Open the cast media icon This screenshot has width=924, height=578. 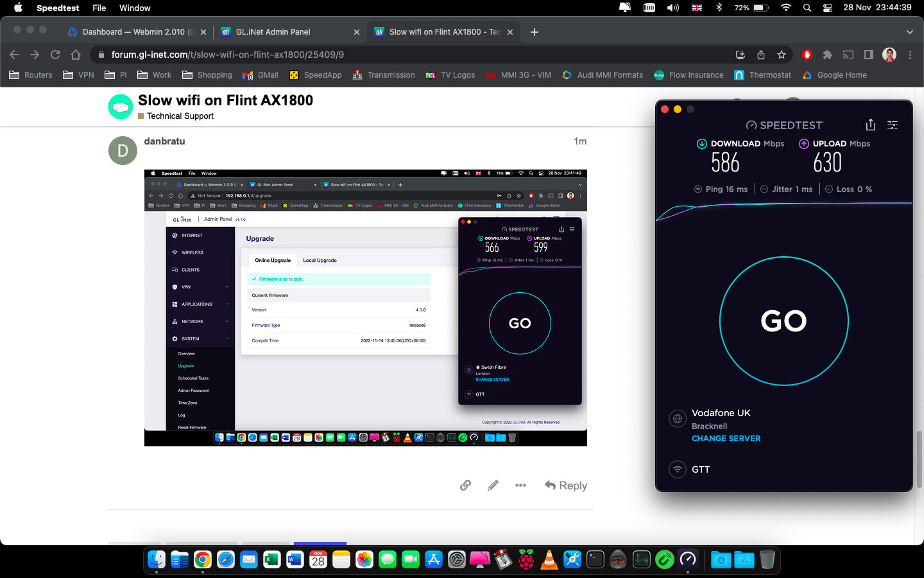click(848, 55)
